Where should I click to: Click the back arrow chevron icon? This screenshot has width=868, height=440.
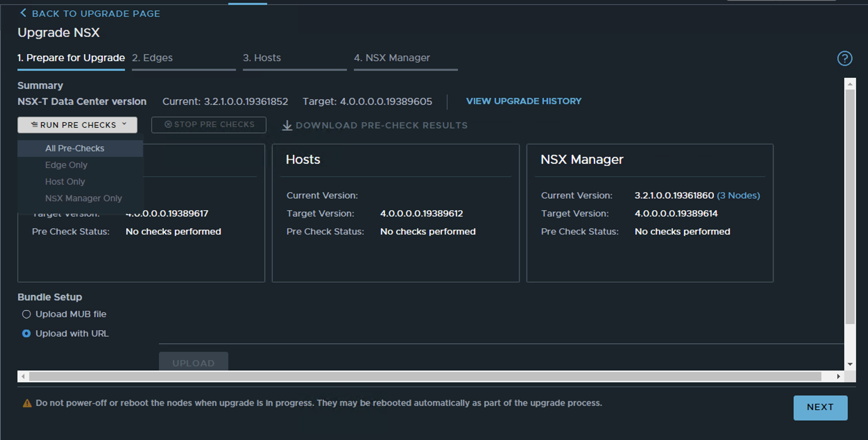tap(23, 13)
